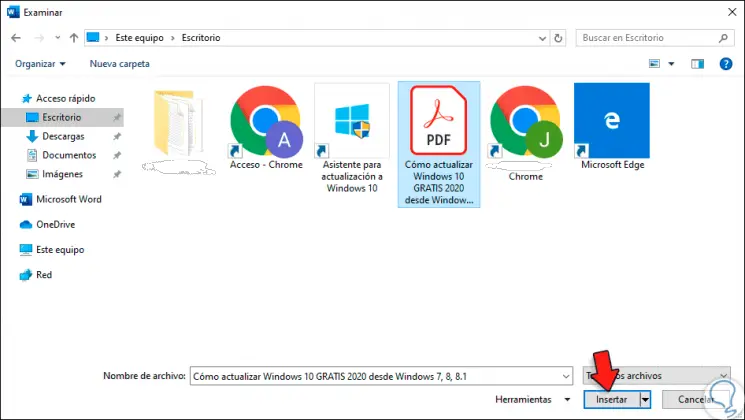Screen dimensions: 745x420
Task: Open the Insertar button dropdown arrow
Action: pos(645,399)
